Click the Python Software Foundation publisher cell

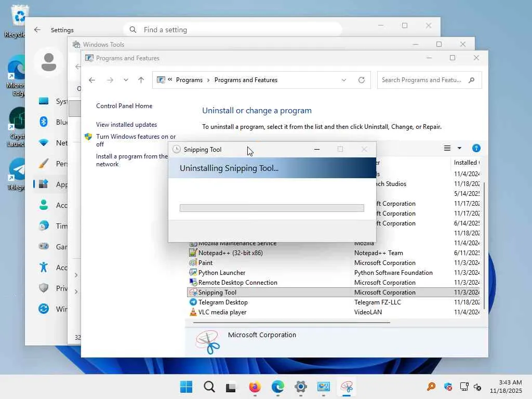(393, 272)
